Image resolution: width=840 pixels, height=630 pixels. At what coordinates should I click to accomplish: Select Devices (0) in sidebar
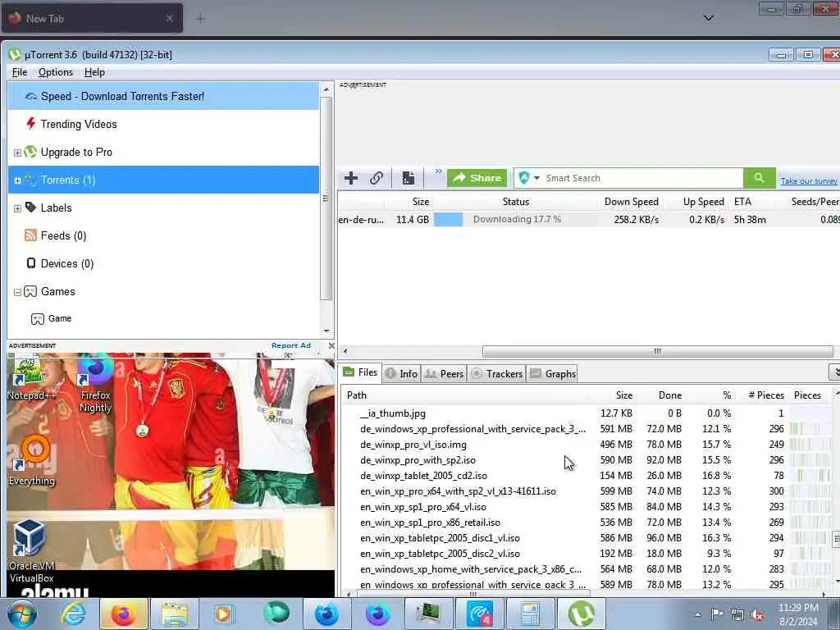pyautogui.click(x=67, y=263)
